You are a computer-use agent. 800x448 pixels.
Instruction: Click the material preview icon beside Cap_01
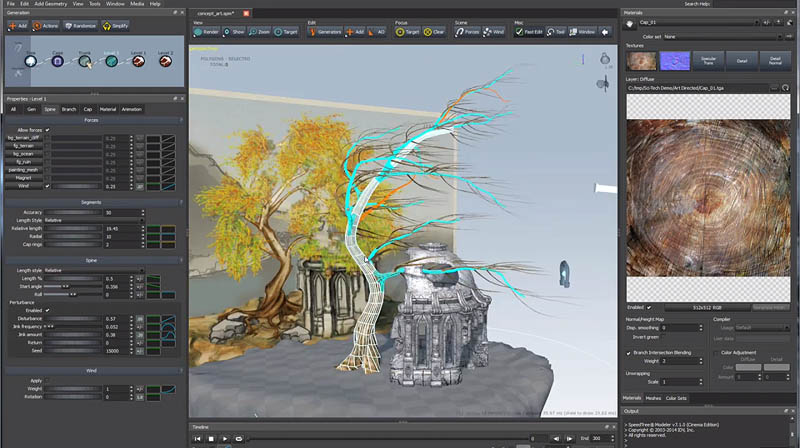(x=630, y=23)
